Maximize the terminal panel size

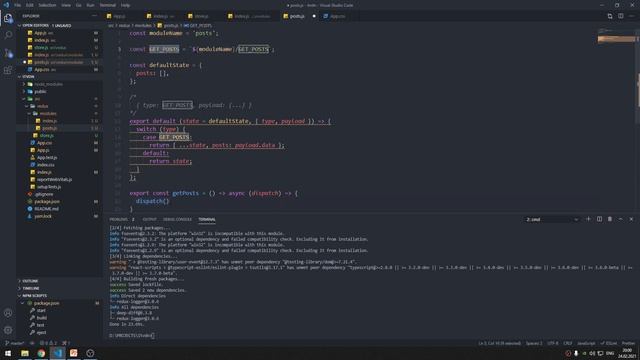[x=620, y=219]
